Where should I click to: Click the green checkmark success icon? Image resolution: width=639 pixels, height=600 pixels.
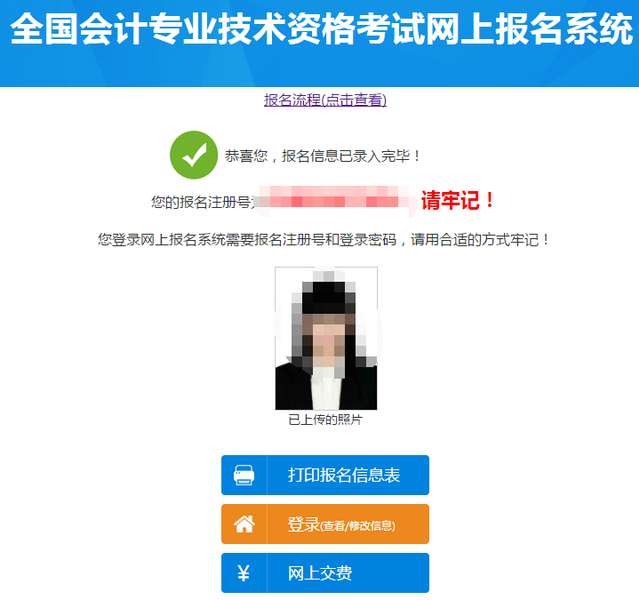(194, 155)
